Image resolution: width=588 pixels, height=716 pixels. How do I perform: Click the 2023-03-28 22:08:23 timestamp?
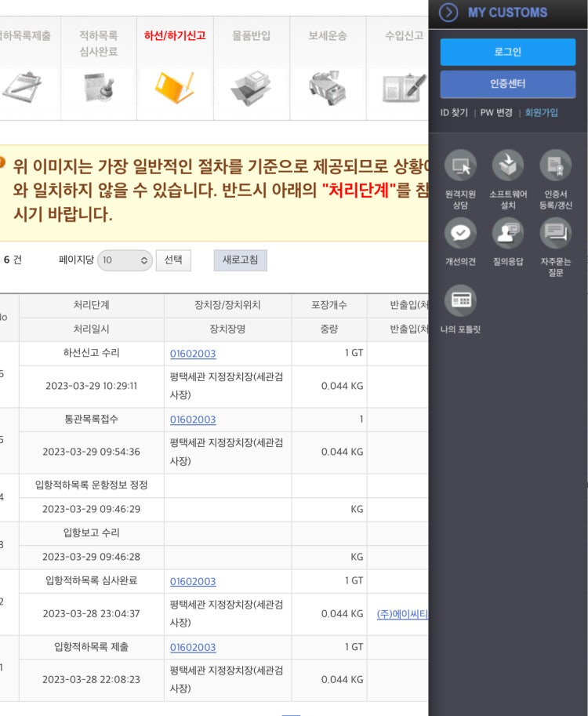coord(91,680)
